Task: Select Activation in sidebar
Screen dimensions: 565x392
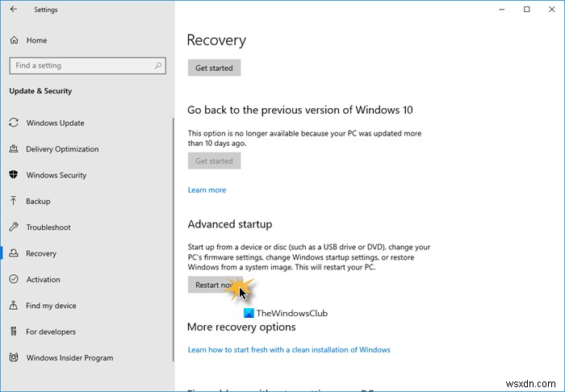Action: point(43,280)
